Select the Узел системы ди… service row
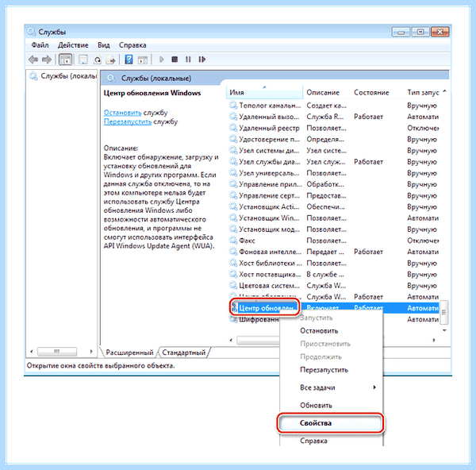 (x=334, y=150)
